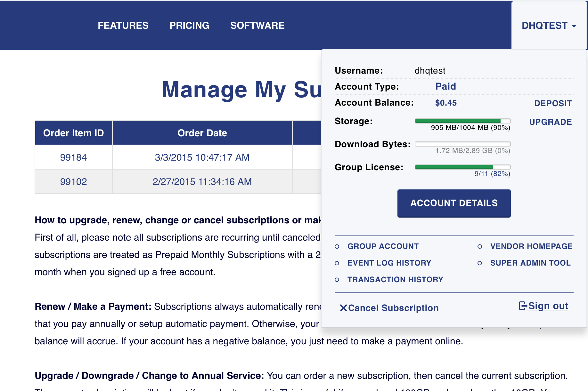The height and width of the screenshot is (391, 588).
Task: Open Event Log History
Action: coord(389,263)
